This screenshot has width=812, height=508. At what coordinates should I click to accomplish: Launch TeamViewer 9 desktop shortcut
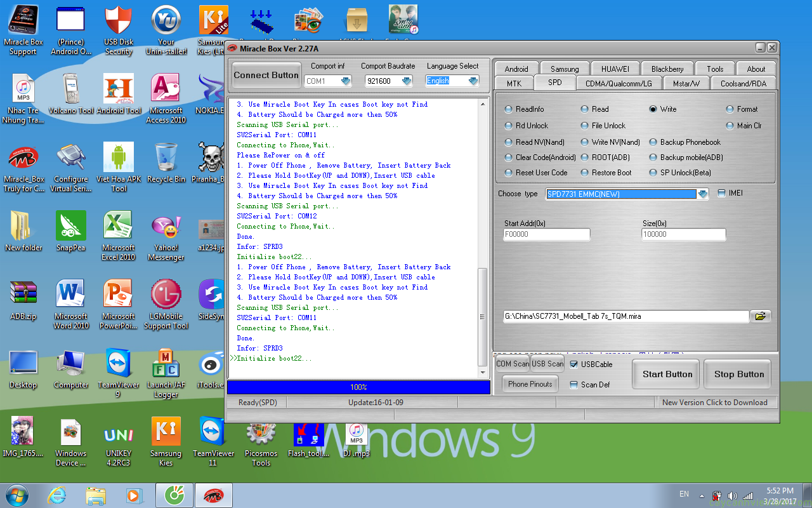(x=119, y=373)
